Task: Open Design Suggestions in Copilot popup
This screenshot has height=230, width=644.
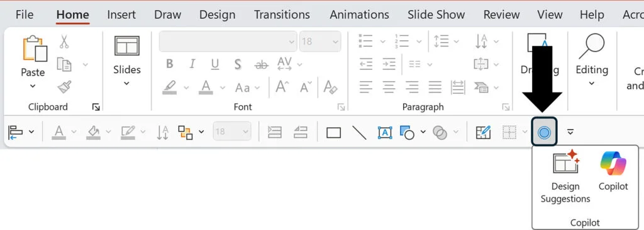Action: coord(565,177)
